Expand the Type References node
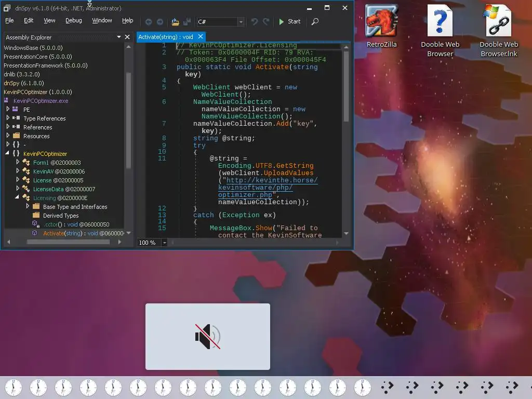Screen dimensions: 532x399 [x=8, y=118]
